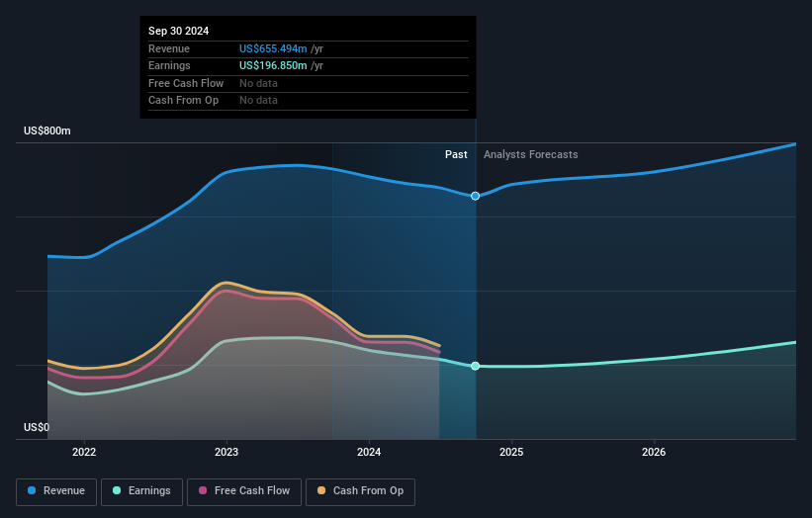Click the Cash From Op tooltip row label
This screenshot has width=812, height=518.
(x=183, y=101)
